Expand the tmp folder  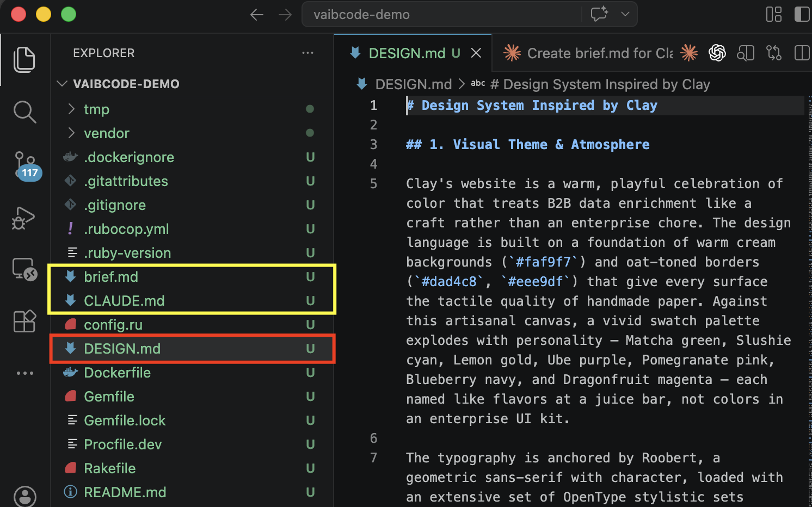192,109
